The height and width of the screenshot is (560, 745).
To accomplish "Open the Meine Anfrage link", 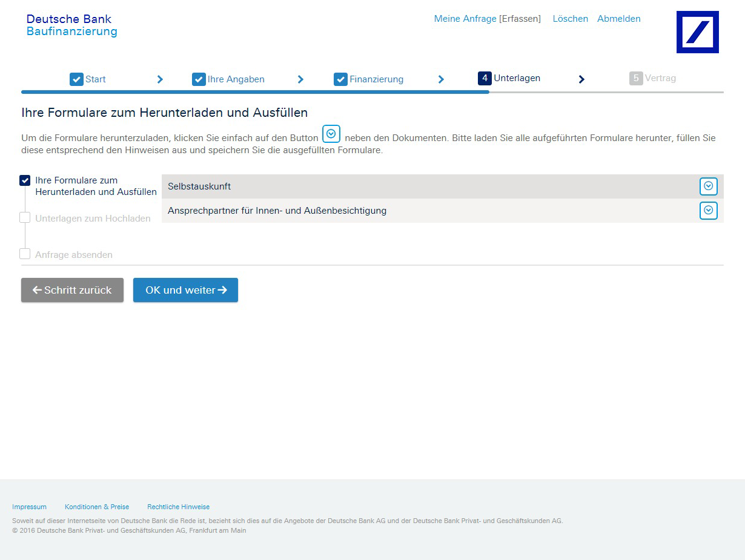I will (465, 19).
